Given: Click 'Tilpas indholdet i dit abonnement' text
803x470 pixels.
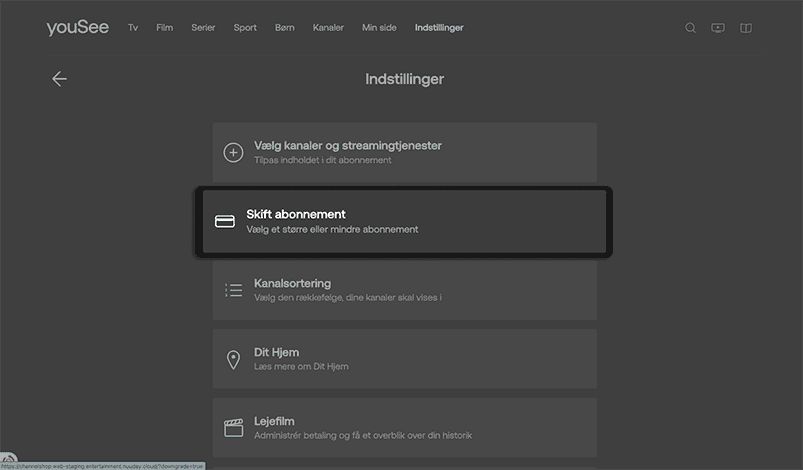Looking at the screenshot, I should (323, 160).
